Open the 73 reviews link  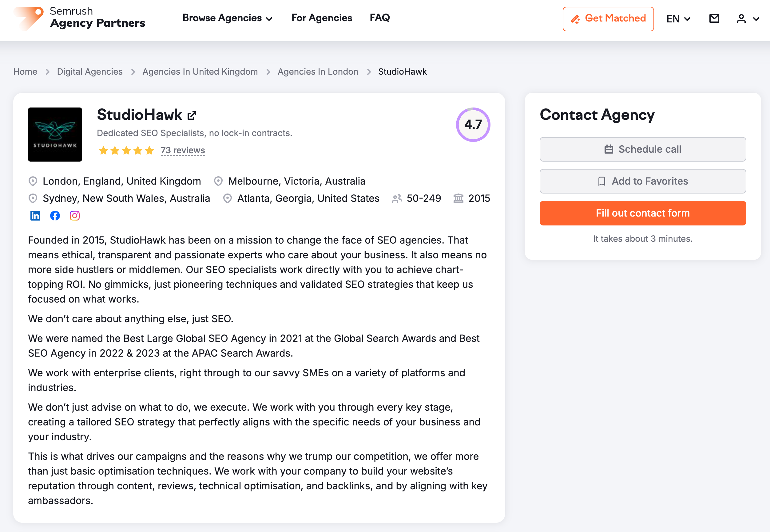pyautogui.click(x=183, y=150)
